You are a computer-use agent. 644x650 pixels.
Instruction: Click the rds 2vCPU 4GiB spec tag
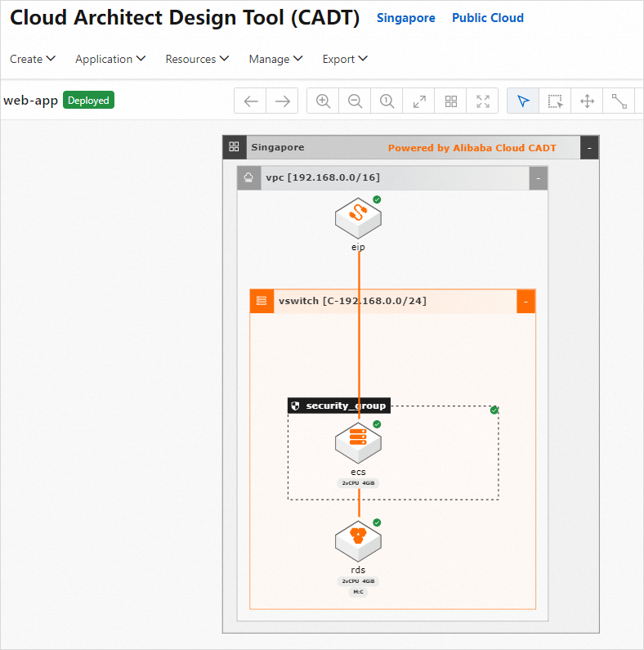[358, 581]
